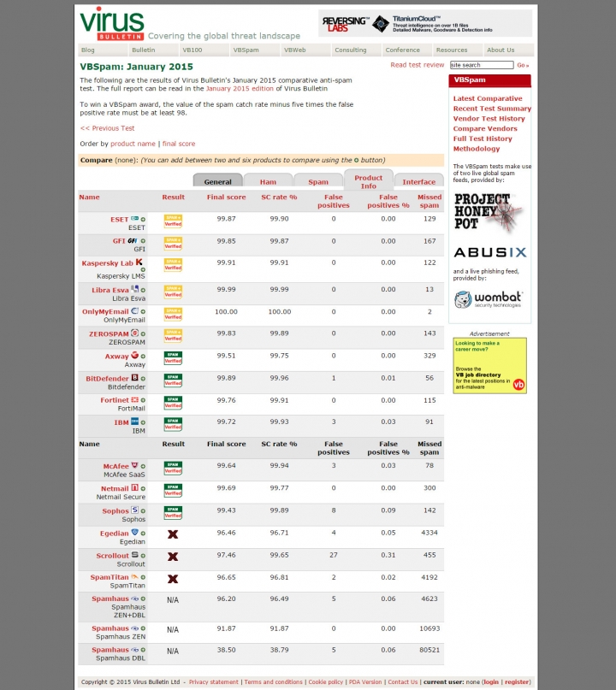Viewport: 616px width, 690px height.
Task: Switch to the General tab
Action: click(x=218, y=181)
